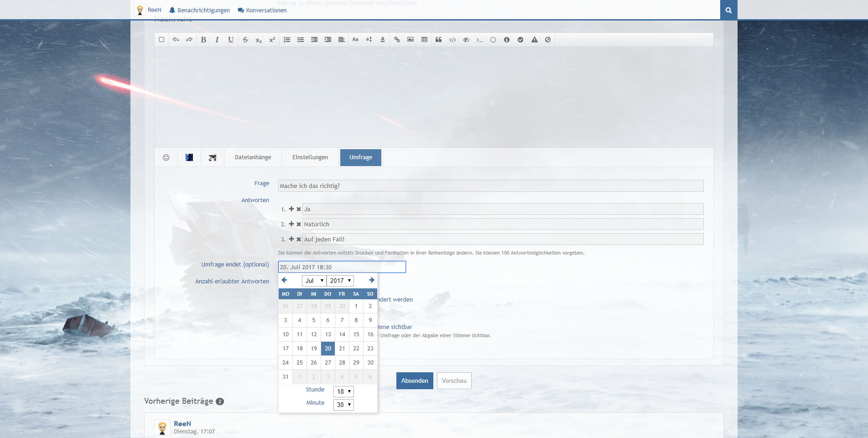
Task: Remove the answer 'Ja'
Action: [x=299, y=209]
